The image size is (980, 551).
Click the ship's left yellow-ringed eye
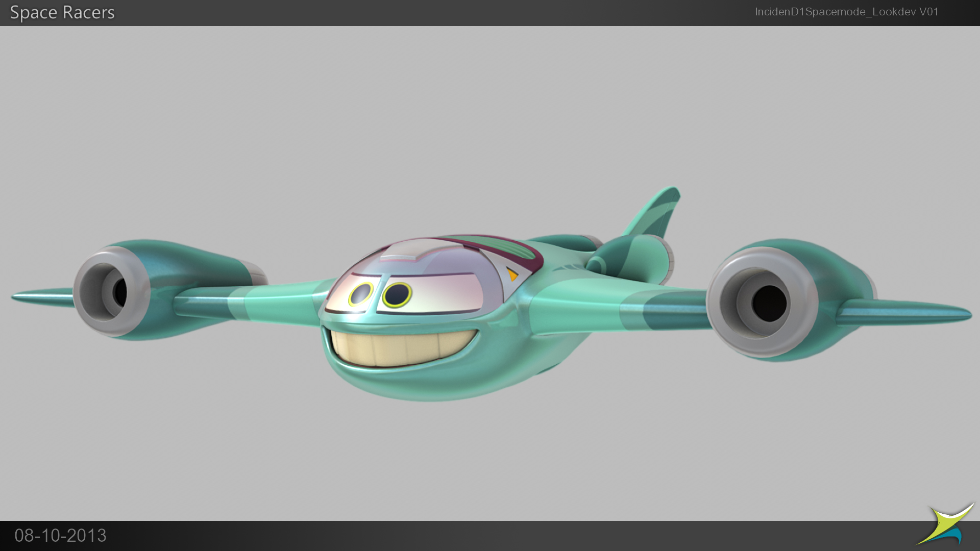point(361,294)
